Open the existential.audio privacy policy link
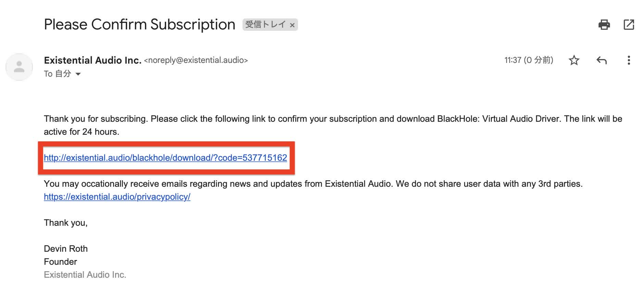 (117, 197)
